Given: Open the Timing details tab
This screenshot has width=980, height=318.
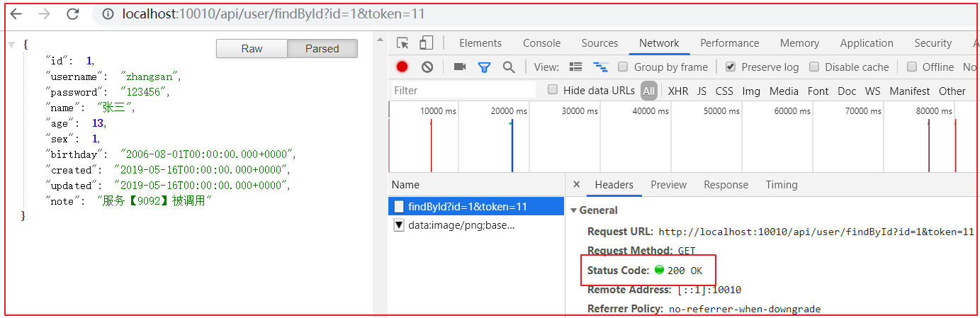Looking at the screenshot, I should [x=782, y=184].
